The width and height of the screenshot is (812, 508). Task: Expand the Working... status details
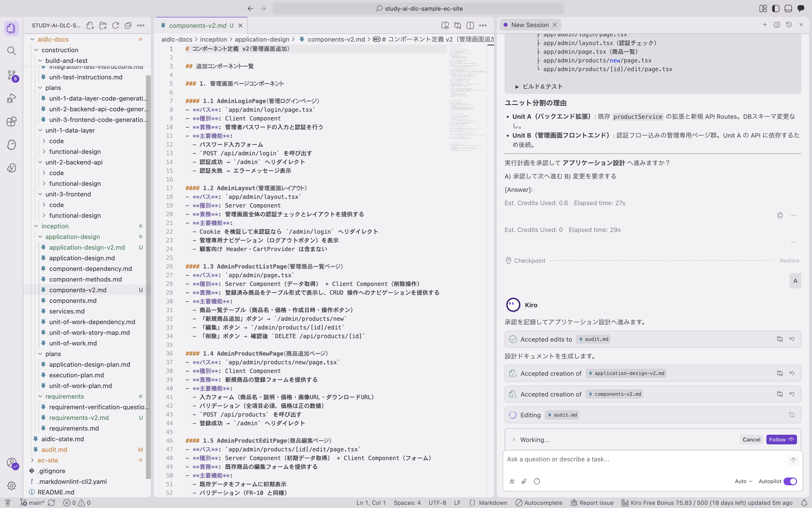pos(514,440)
